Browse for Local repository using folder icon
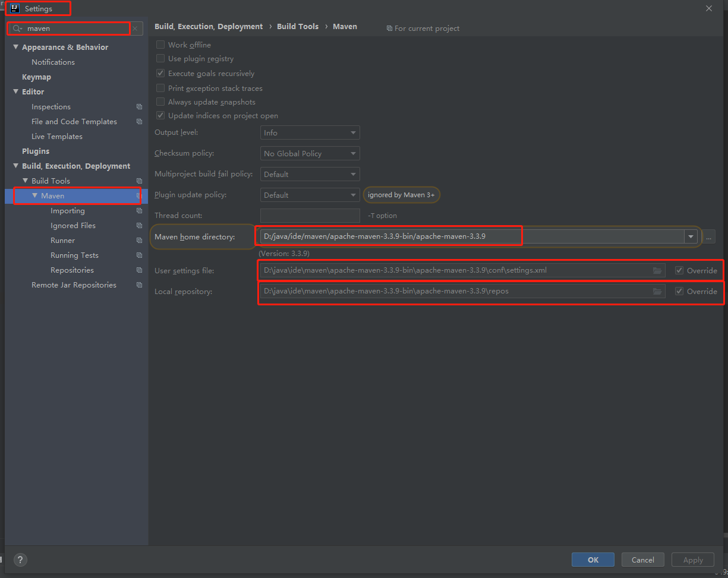Screen dimensions: 728x578 [657, 292]
